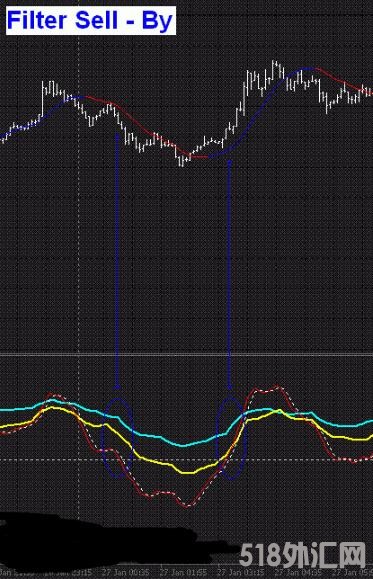Screen dimensions: 373x579
Task: Click the right blue ellipse marker
Action: click(230, 439)
